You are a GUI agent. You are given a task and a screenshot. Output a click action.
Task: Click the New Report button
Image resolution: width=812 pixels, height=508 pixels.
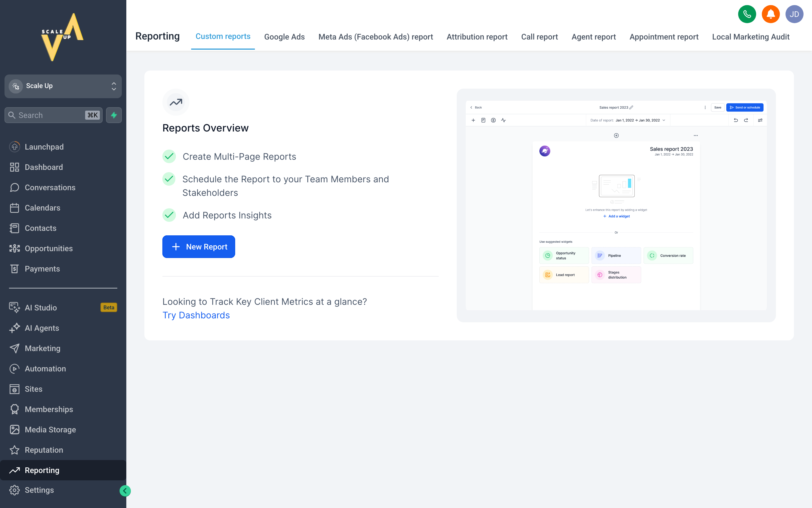pyautogui.click(x=199, y=247)
